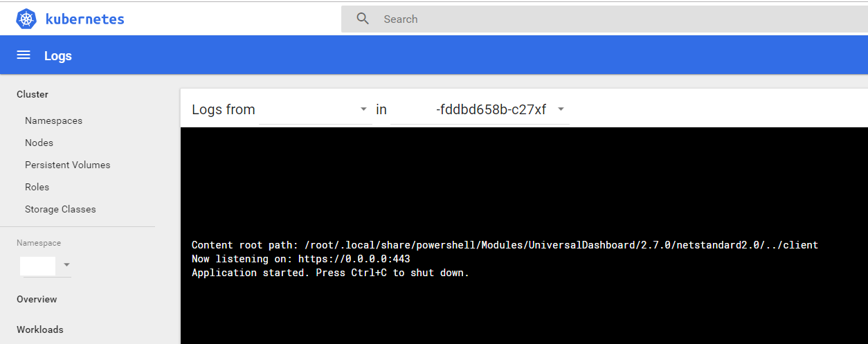Screen dimensions: 868x344
Task: Open Workloads section
Action: (40, 329)
